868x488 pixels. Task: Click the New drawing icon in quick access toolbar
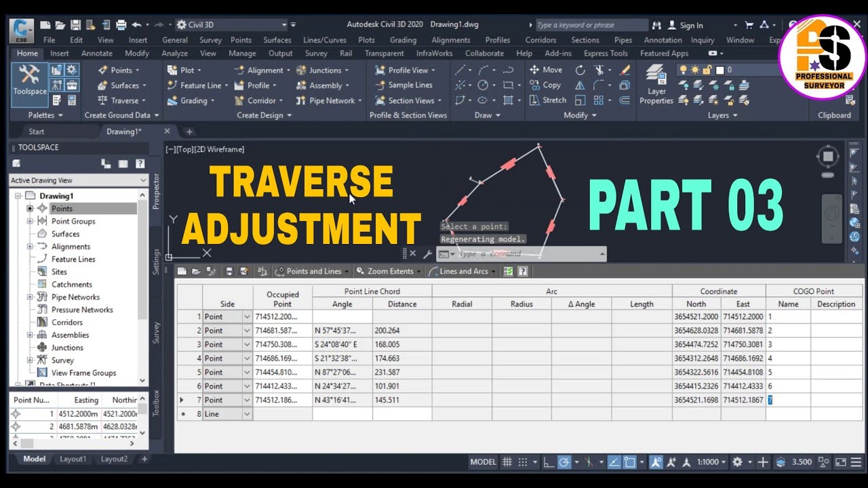pos(45,25)
